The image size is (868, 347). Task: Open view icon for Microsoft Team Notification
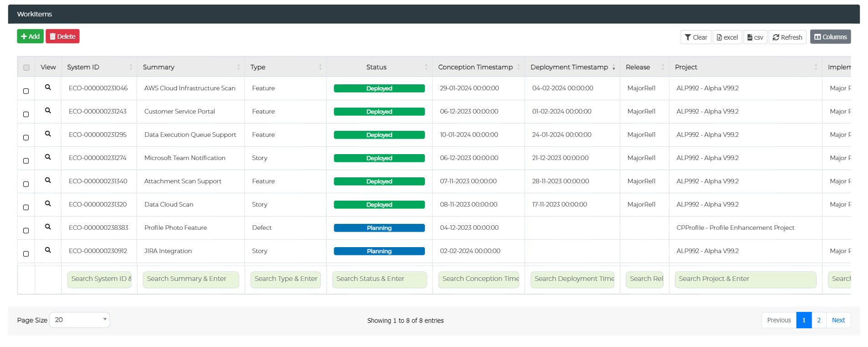pyautogui.click(x=48, y=157)
